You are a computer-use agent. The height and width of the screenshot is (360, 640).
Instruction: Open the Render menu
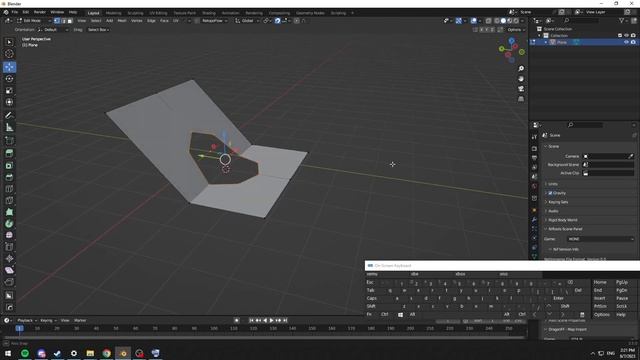(x=40, y=13)
